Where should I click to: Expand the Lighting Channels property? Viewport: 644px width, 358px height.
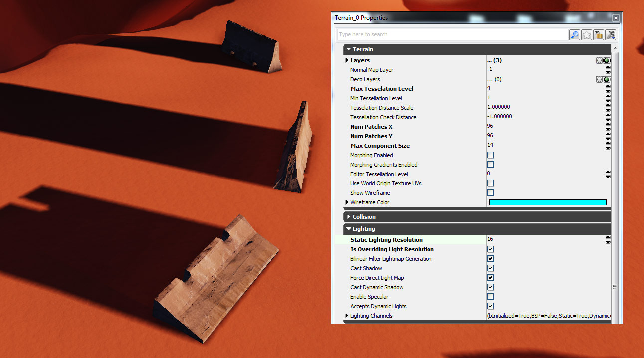[347, 316]
